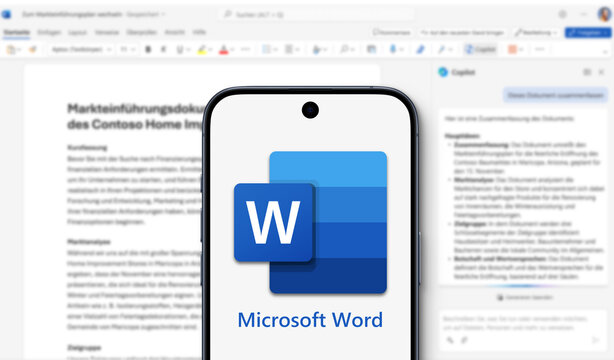Click the send arrow in Copilot prompt box

point(596,340)
